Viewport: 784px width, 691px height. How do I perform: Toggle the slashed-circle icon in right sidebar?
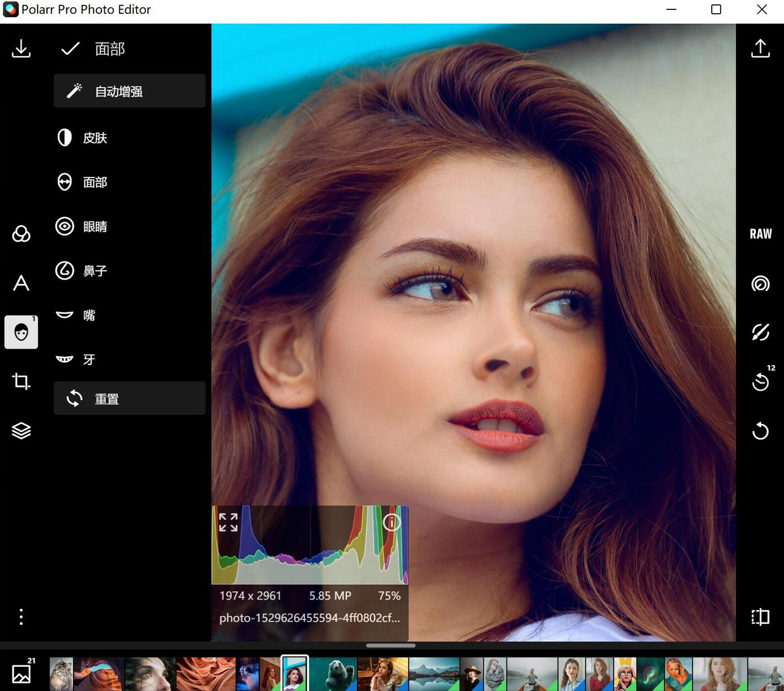coord(760,332)
